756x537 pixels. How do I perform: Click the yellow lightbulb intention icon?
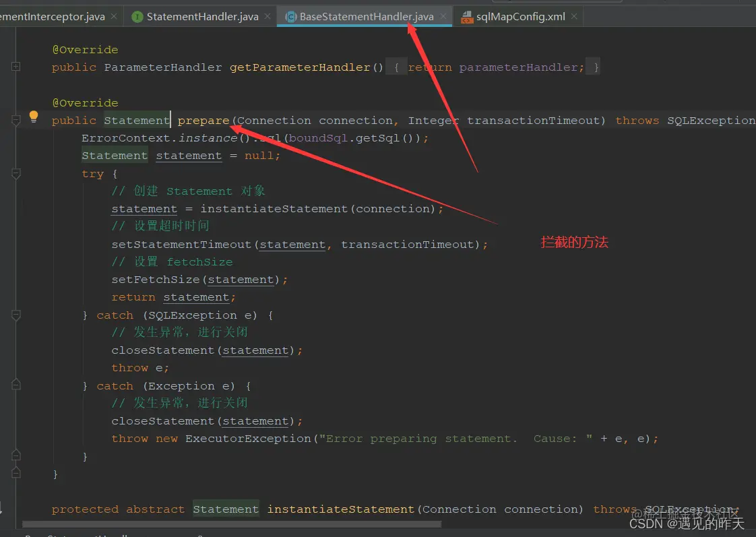pyautogui.click(x=33, y=117)
